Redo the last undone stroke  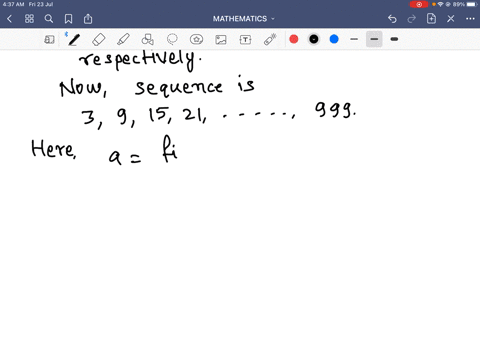pos(412,19)
